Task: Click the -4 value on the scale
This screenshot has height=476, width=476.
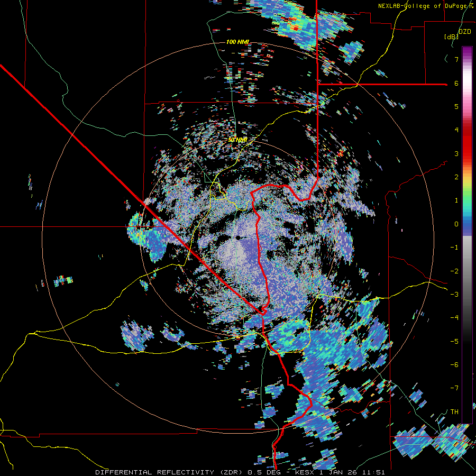Action: pos(454,318)
